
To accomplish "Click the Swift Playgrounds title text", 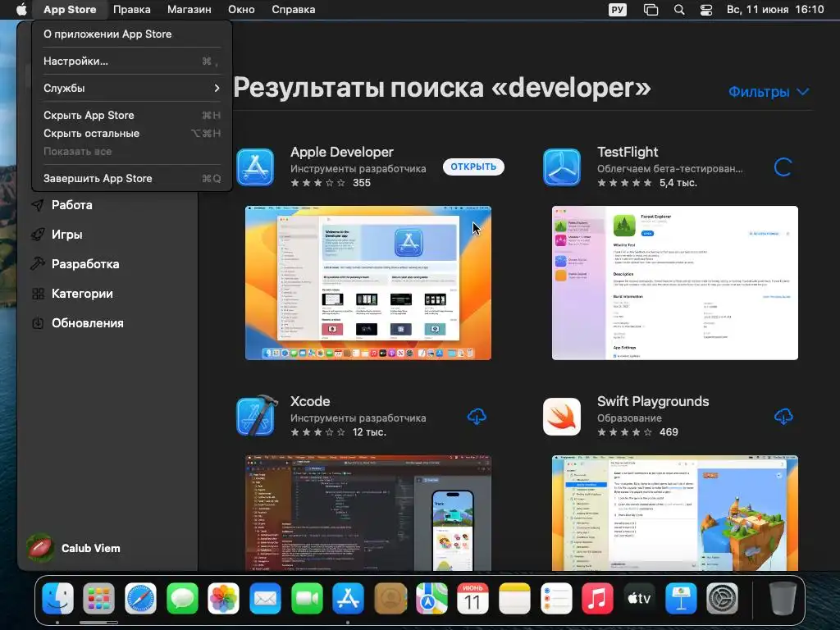I will tap(653, 401).
